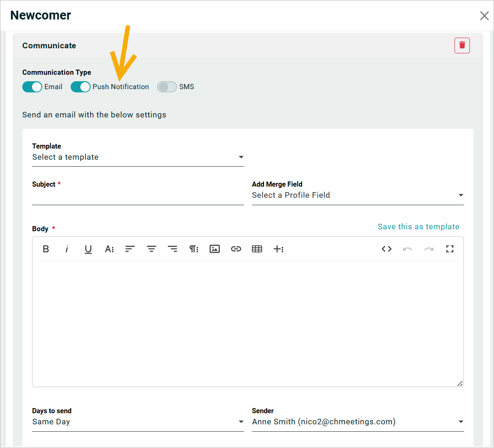Screen dimensions: 494x448
Task: Open the more insert options plus icon
Action: pos(278,249)
